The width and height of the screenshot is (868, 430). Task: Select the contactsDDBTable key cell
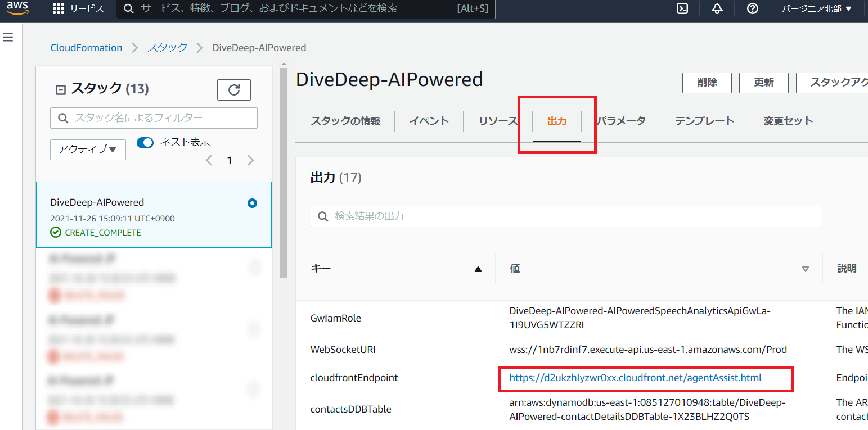coord(351,409)
